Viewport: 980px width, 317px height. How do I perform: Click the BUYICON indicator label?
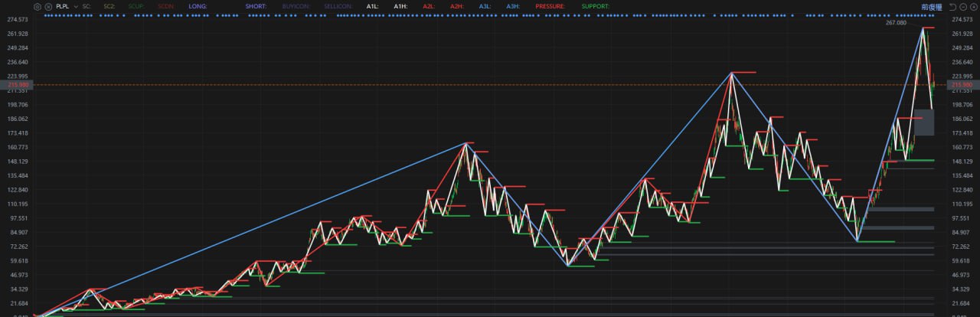coord(294,6)
